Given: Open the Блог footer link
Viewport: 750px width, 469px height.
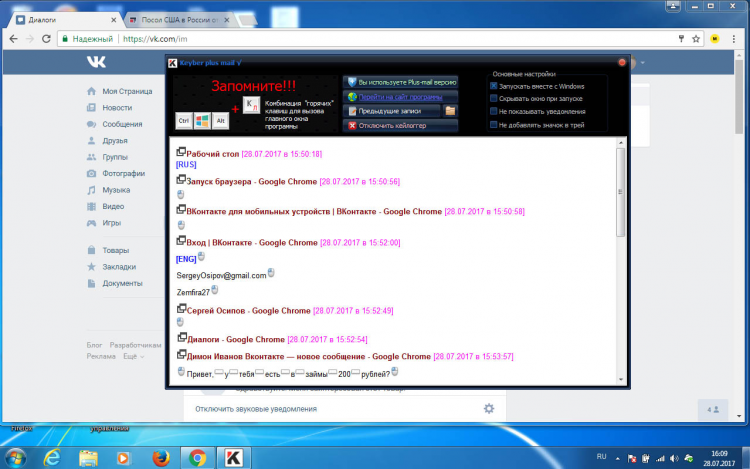Looking at the screenshot, I should [x=94, y=345].
